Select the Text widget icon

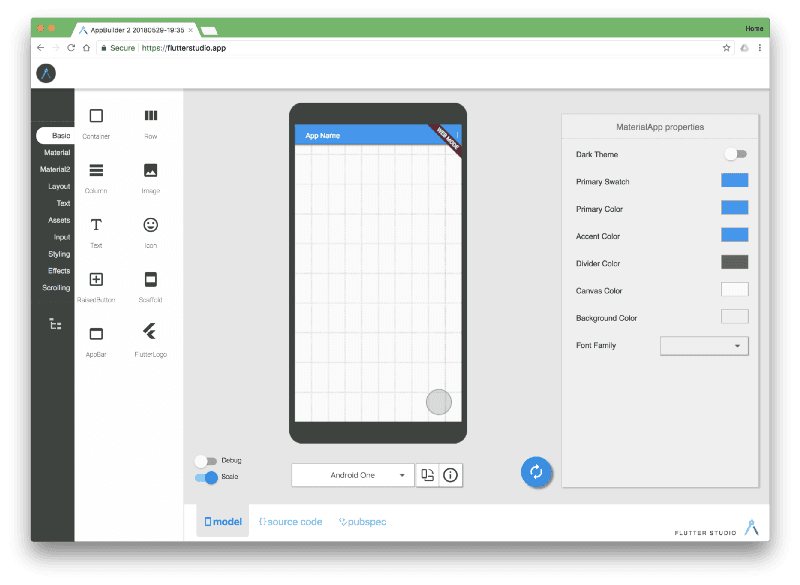96,227
